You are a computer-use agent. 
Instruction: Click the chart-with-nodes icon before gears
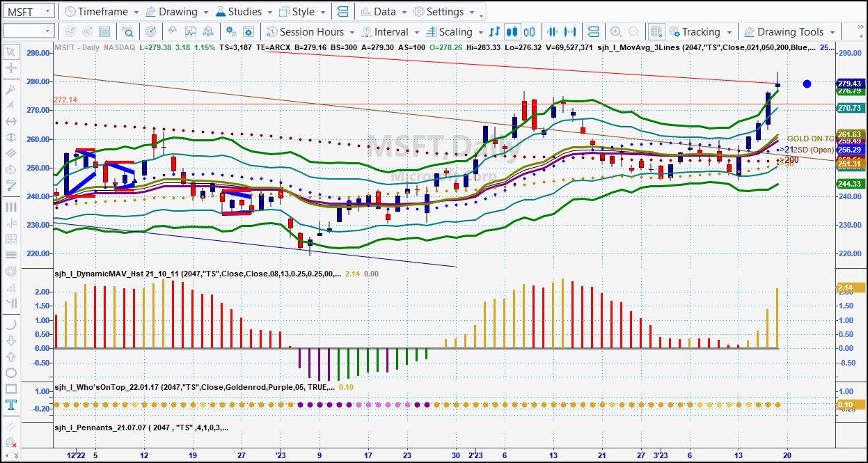207,31
